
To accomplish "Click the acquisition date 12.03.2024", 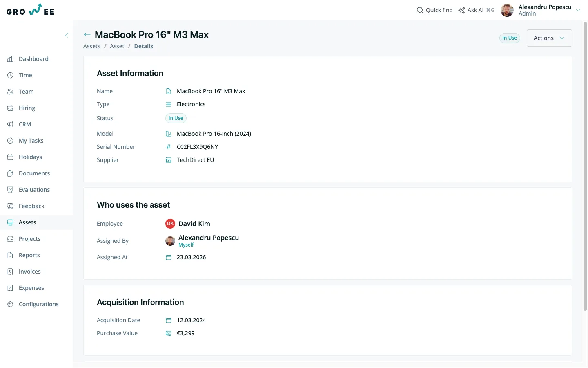I will [192, 320].
